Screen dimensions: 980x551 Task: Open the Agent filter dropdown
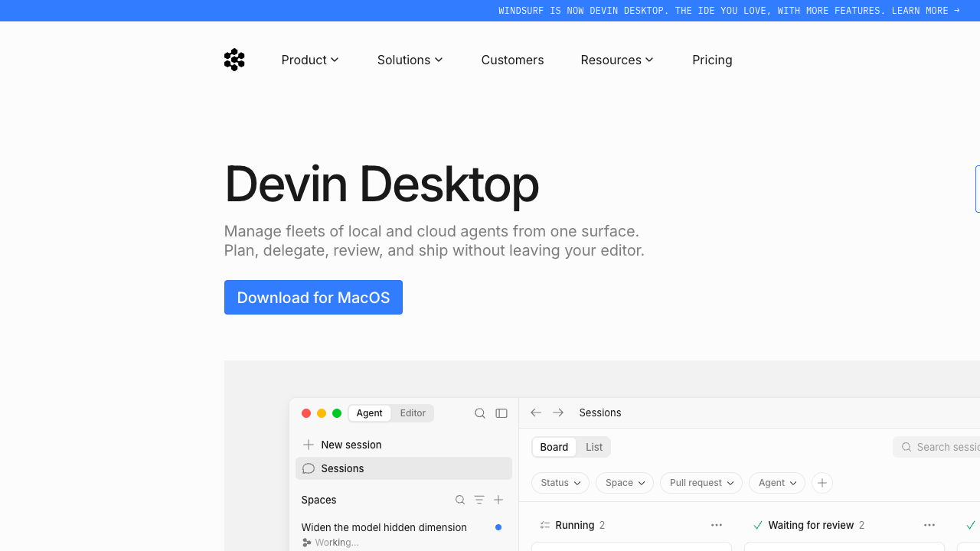[777, 483]
